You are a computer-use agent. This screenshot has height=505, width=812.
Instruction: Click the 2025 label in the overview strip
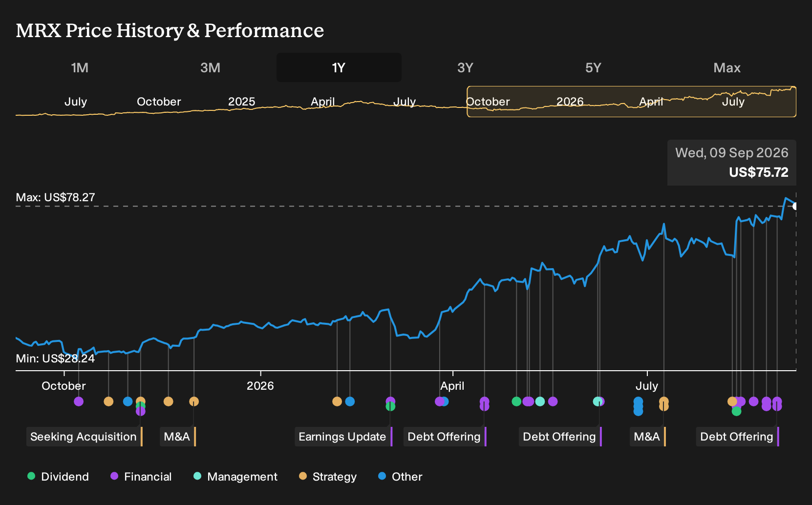click(x=242, y=102)
